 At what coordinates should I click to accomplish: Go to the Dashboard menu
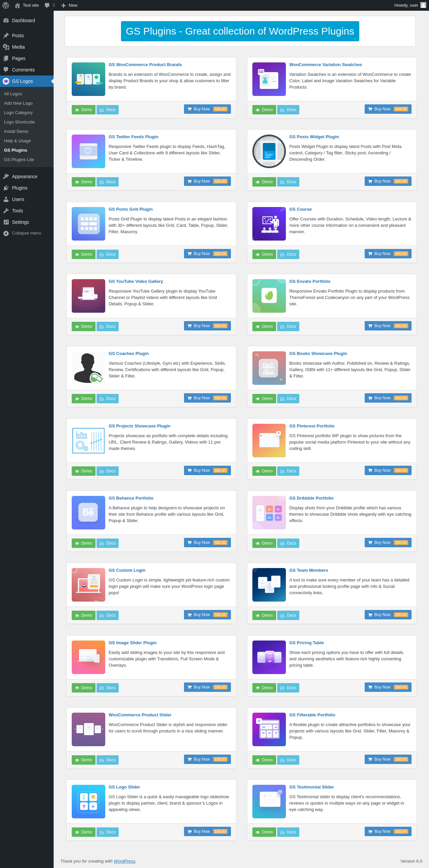[x=26, y=20]
